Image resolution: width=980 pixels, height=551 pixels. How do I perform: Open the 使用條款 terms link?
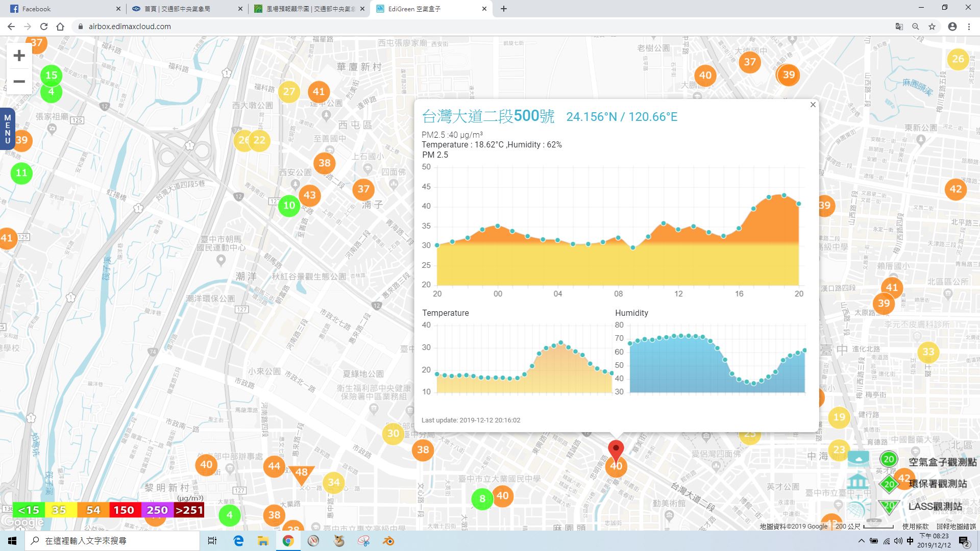tap(915, 526)
